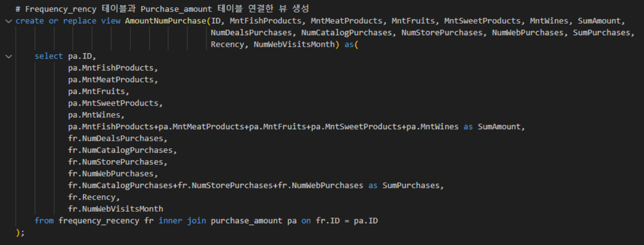Click the table name 'purchase_amount'

pos(246,221)
